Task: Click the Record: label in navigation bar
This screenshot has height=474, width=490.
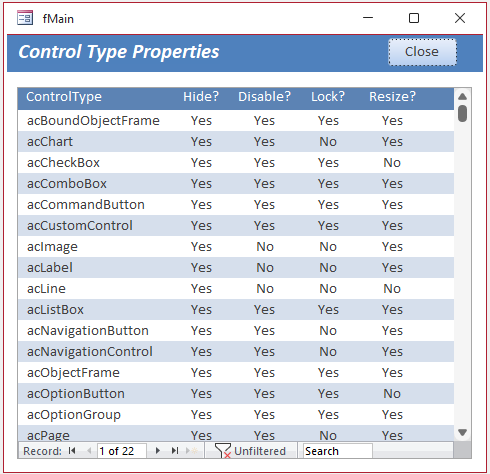Action: 42,451
